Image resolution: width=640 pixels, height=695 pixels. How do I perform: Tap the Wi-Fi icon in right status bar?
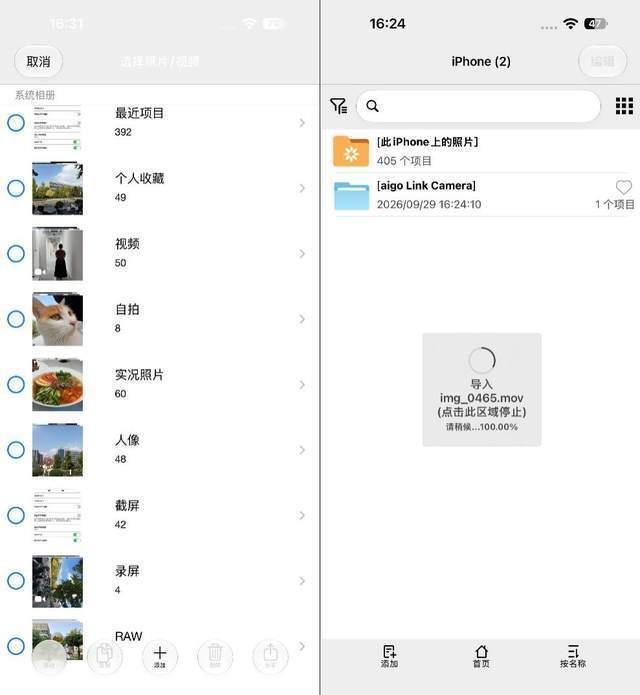pos(570,23)
